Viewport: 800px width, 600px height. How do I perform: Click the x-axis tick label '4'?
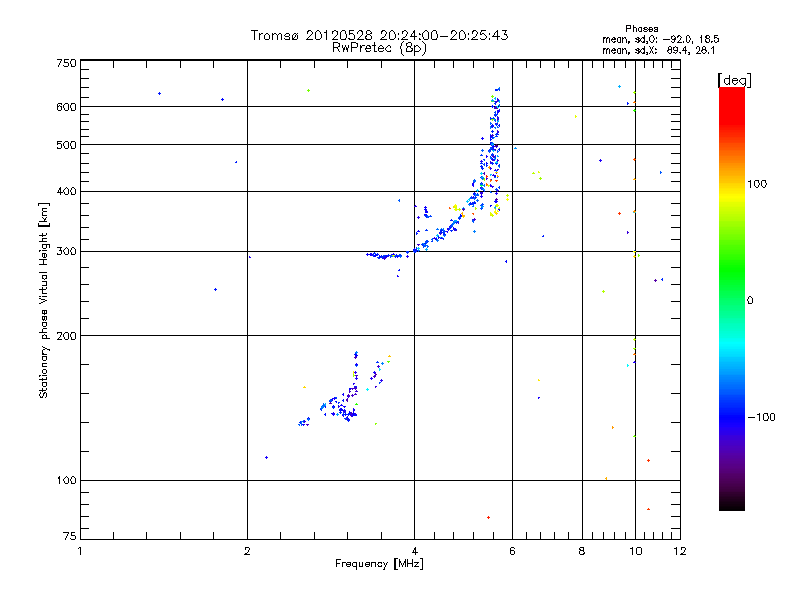point(415,551)
